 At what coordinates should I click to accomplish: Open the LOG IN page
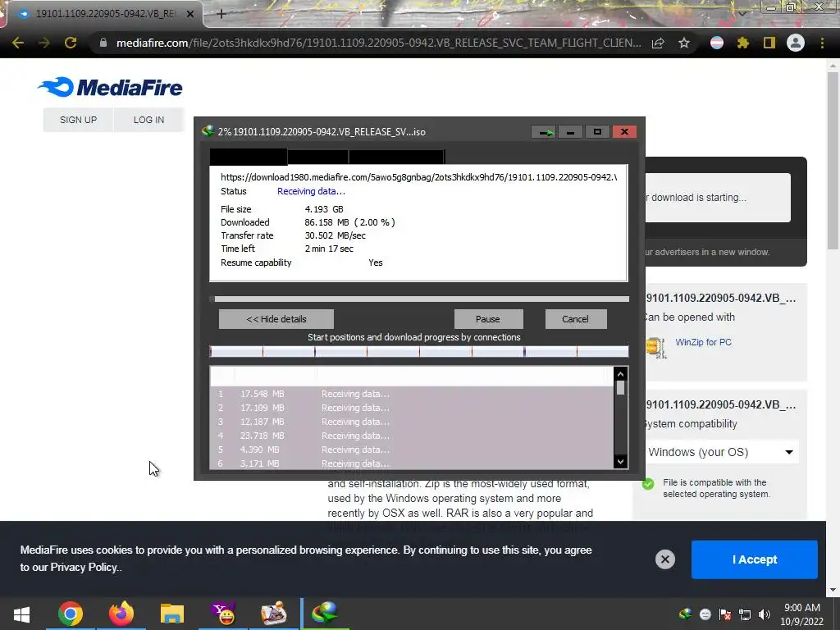tap(149, 120)
